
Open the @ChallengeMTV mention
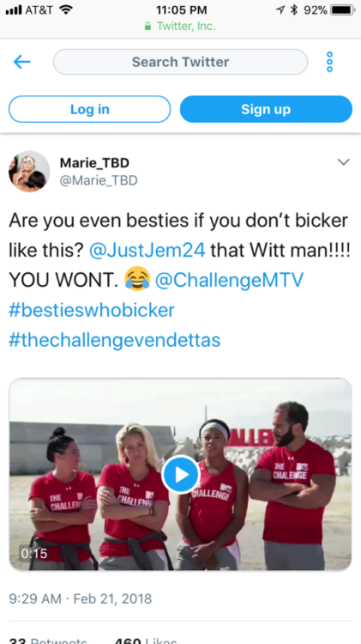229,280
